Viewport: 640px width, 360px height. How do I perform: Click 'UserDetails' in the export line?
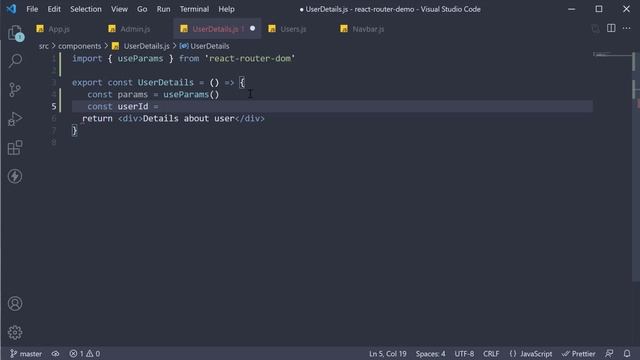pyautogui.click(x=165, y=82)
